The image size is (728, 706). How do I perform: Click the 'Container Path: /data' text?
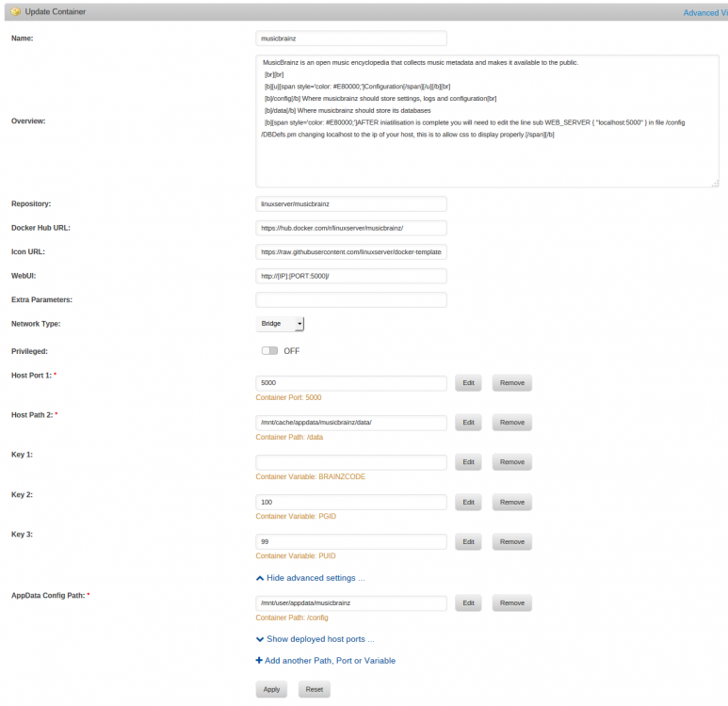click(289, 437)
